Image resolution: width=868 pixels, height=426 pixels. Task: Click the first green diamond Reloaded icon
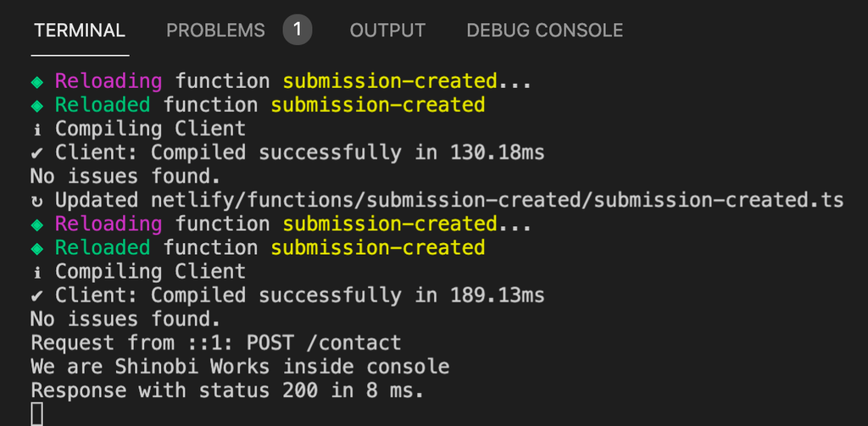coord(37,106)
